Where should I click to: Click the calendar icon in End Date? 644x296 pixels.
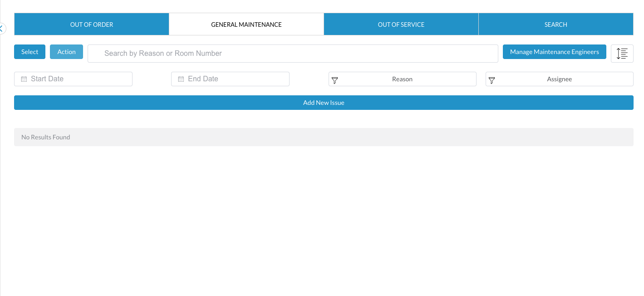(181, 79)
